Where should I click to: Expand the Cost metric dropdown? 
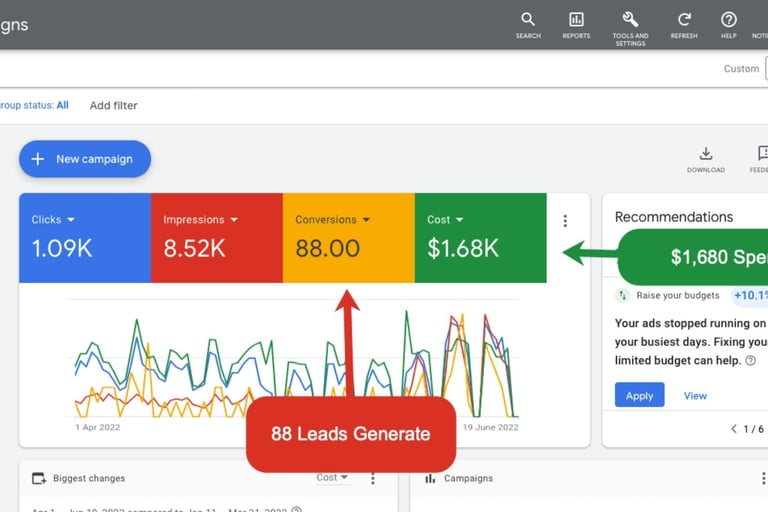(459, 219)
